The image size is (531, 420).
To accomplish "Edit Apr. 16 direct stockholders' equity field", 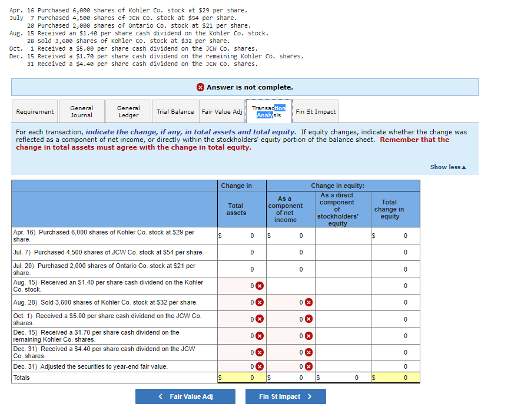I will [343, 236].
